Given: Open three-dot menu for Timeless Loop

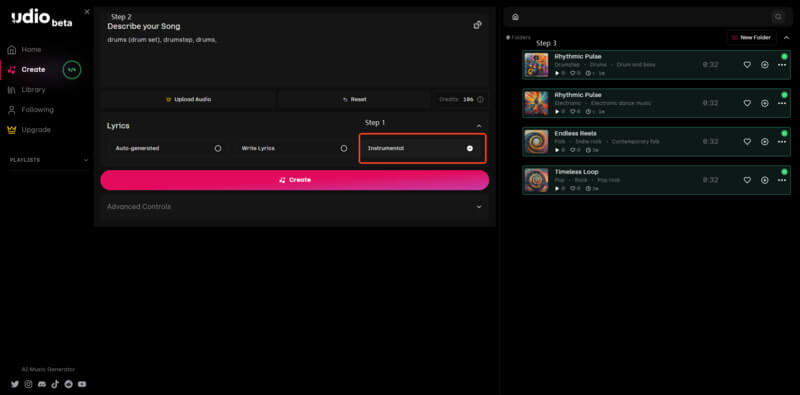Looking at the screenshot, I should pyautogui.click(x=782, y=180).
